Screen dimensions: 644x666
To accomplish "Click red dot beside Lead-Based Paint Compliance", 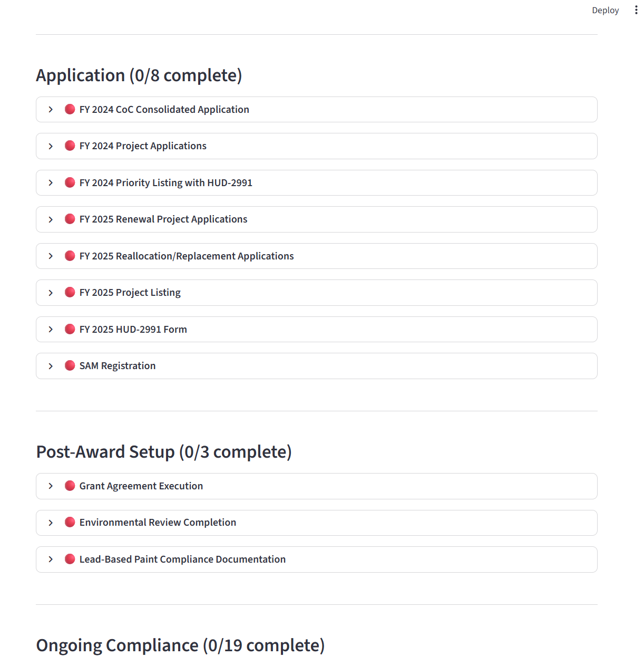I will click(70, 559).
